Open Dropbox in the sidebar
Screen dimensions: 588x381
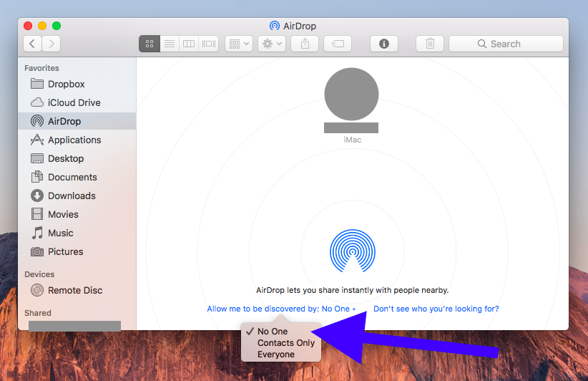[77, 84]
